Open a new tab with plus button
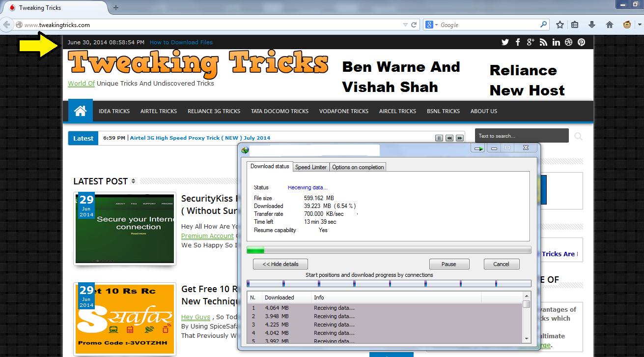The height and width of the screenshot is (357, 644). click(x=116, y=8)
